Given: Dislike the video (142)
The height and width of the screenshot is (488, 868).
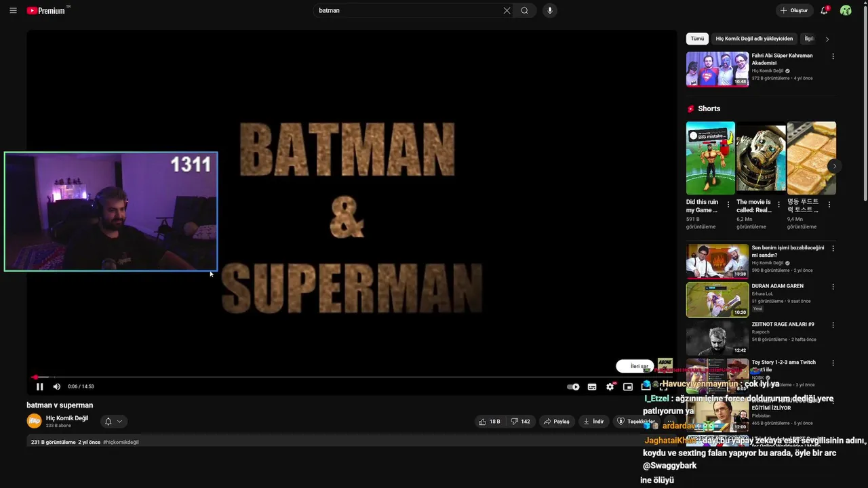Looking at the screenshot, I should (521, 422).
